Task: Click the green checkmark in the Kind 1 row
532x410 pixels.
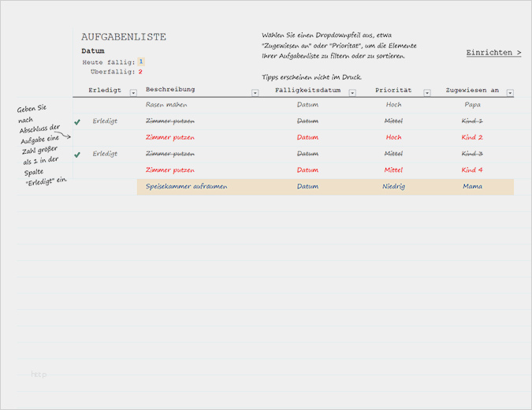Action: point(77,121)
